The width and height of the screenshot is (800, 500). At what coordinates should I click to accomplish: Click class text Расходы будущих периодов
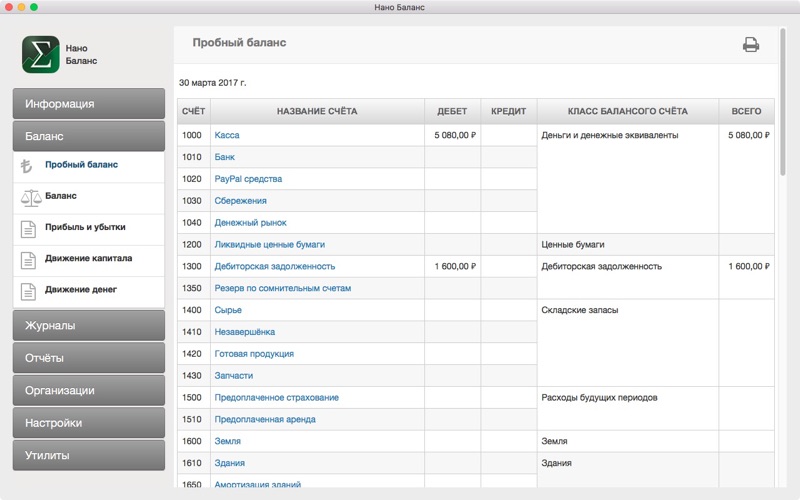[599, 397]
